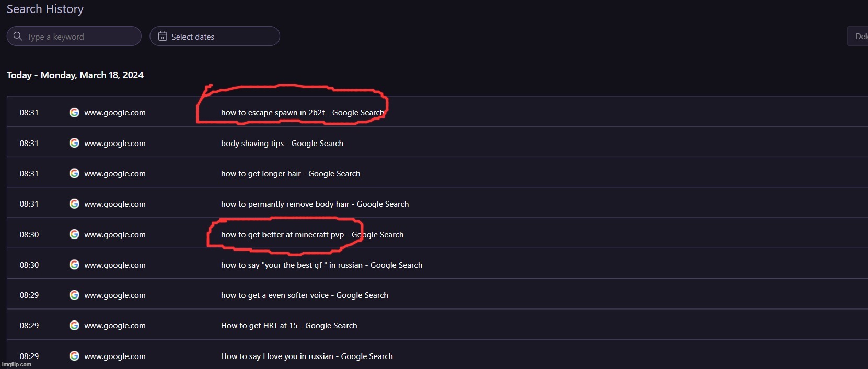Open 'how to get a even softer voice' entry

point(305,295)
